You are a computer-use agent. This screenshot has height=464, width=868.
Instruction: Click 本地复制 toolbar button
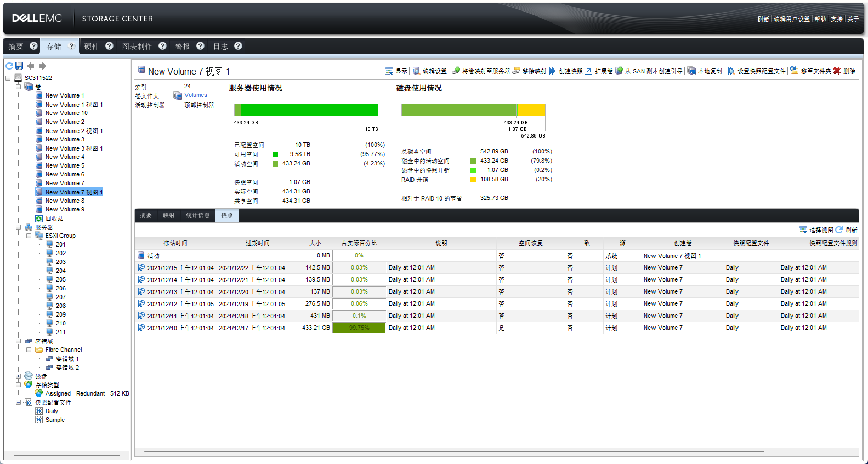[x=705, y=71]
